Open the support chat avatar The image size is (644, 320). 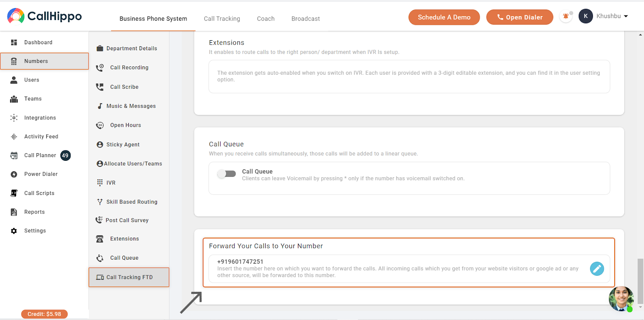[x=621, y=299]
